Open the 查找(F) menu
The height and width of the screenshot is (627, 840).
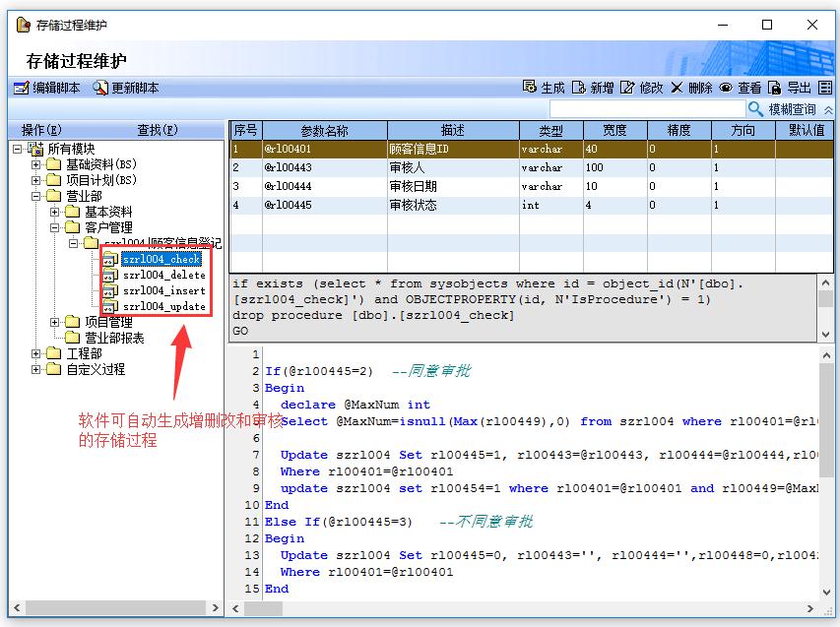click(x=158, y=130)
